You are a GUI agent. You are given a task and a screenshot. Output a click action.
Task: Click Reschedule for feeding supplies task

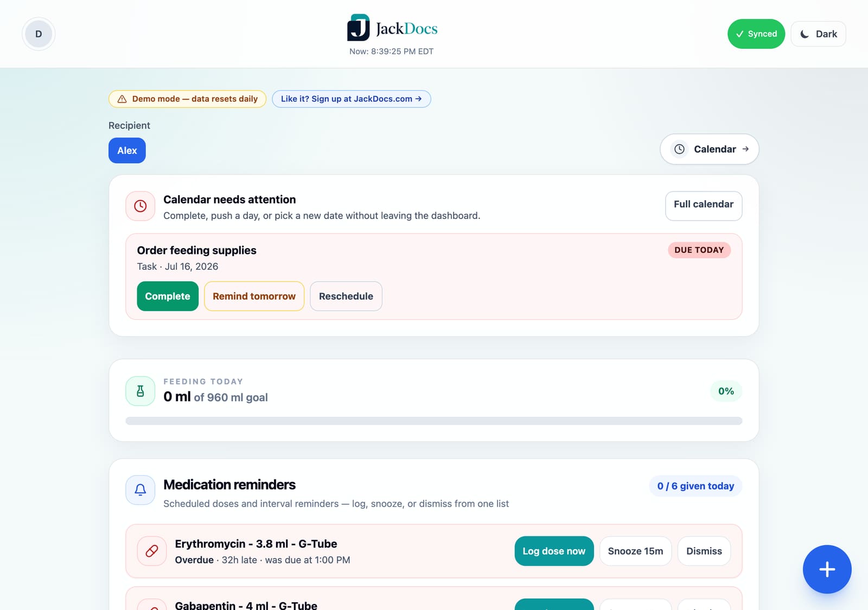[346, 296]
